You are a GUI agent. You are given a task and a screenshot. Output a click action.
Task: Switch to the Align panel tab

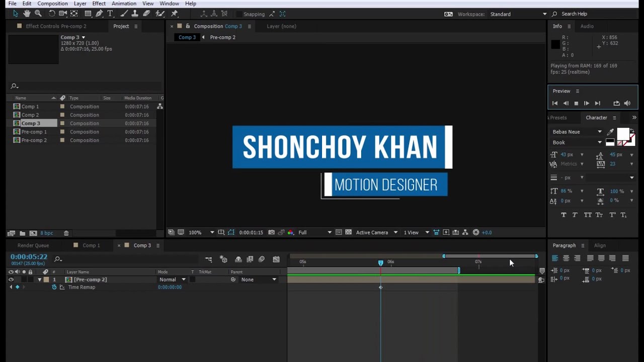click(x=600, y=245)
